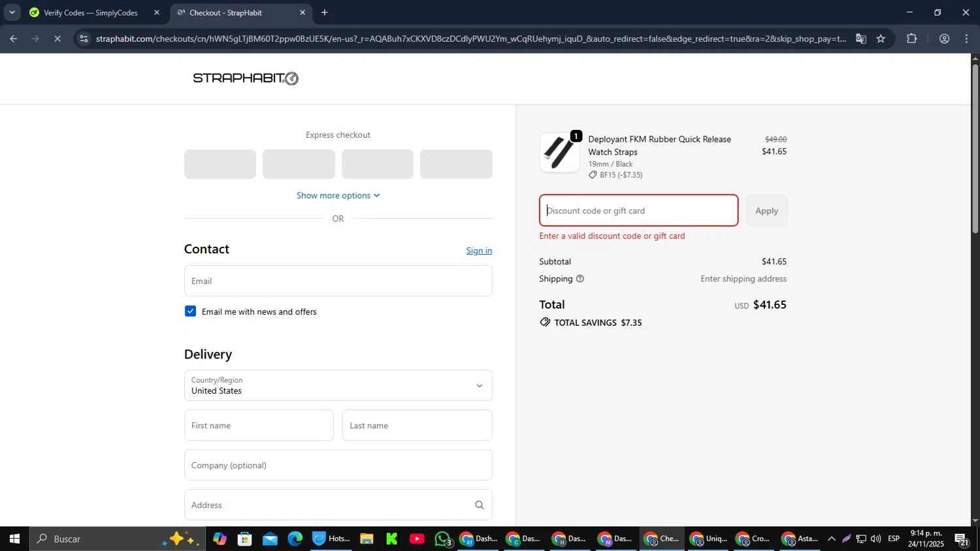Open a new browser tab
The height and width of the screenshot is (551, 980).
point(325,12)
